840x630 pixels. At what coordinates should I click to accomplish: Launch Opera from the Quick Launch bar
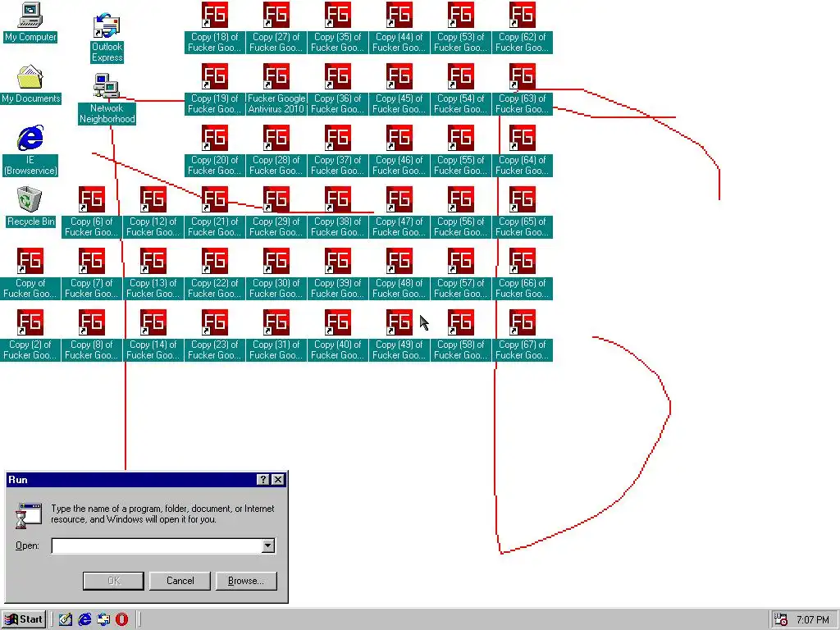(122, 620)
